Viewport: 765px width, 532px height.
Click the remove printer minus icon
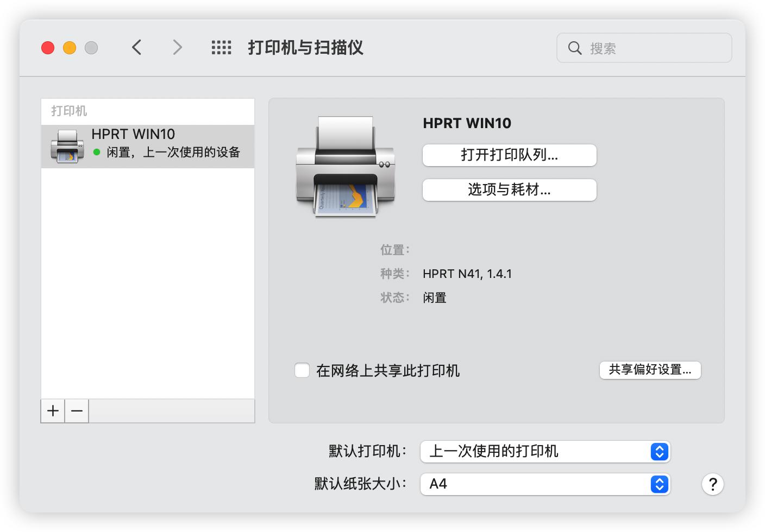[76, 411]
